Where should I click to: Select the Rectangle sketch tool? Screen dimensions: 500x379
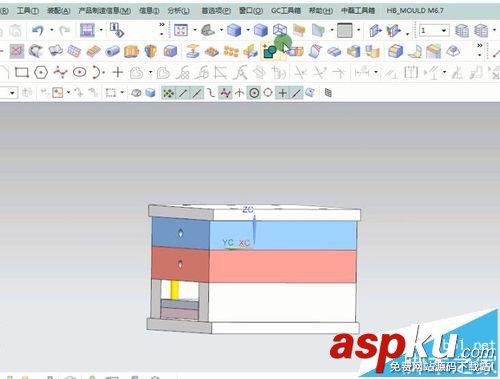(22, 72)
